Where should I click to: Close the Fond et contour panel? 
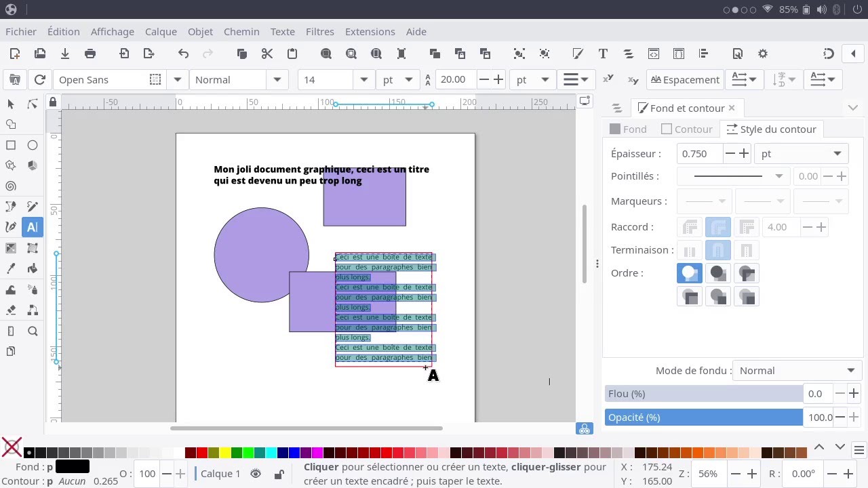click(732, 108)
